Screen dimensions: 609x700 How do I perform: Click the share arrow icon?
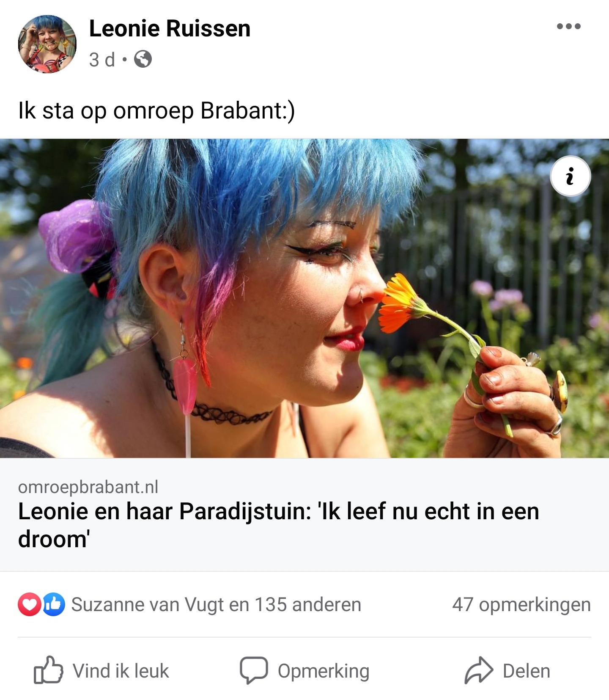click(479, 670)
